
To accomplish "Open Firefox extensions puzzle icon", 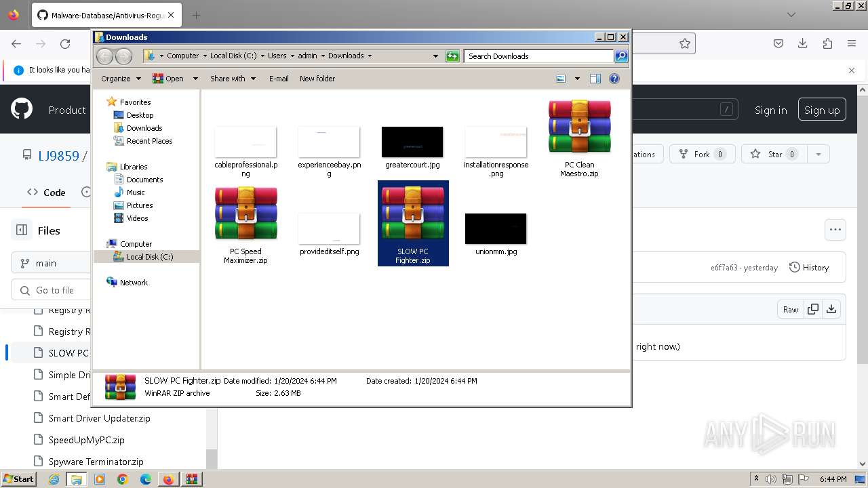I will (827, 44).
